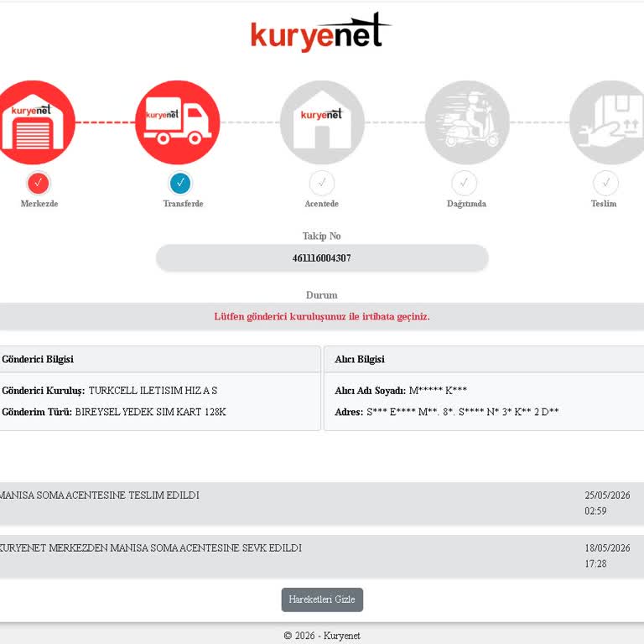Viewport: 644px width, 644px height.
Task: Click the grey checkmark under Dağıtımda
Action: coord(464,183)
